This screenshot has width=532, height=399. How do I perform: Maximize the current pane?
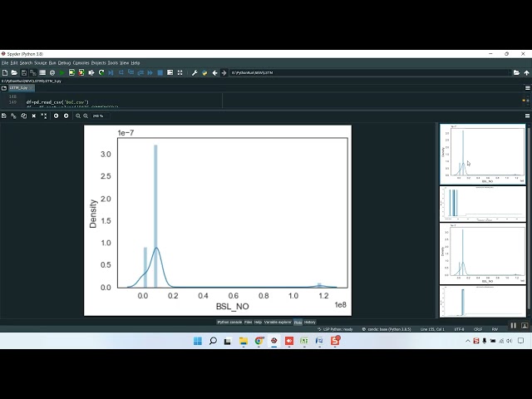click(x=180, y=72)
